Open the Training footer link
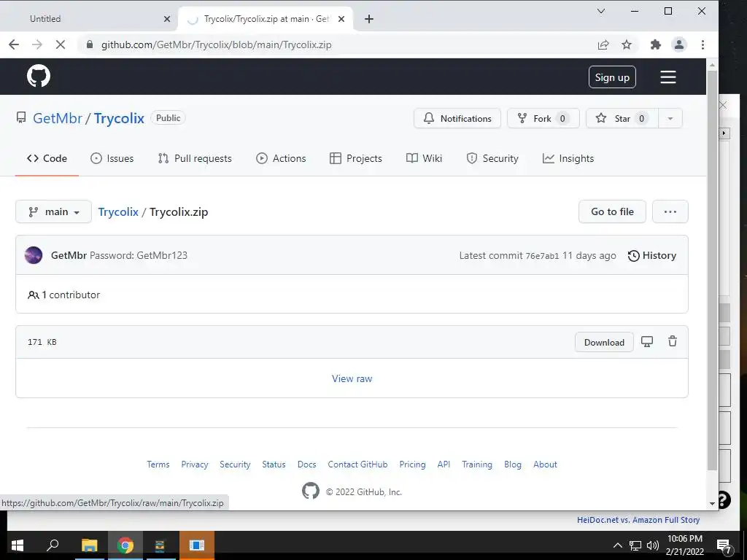This screenshot has width=747, height=560. click(477, 464)
